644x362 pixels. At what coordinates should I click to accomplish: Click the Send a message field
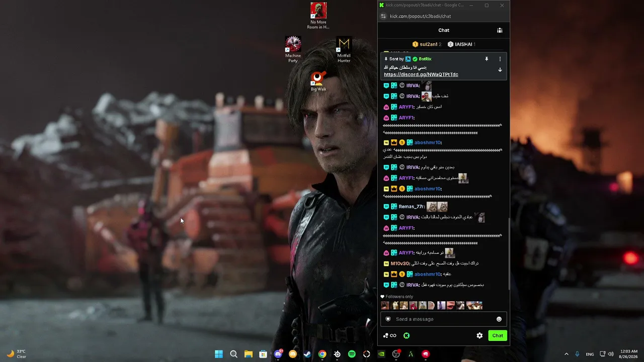(x=443, y=319)
